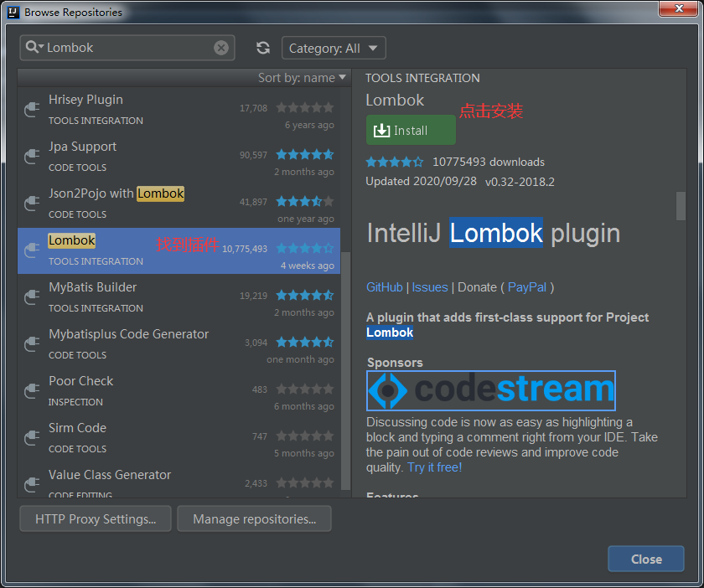Select Json2Pojo with Lombok plugin
This screenshot has width=704, height=588.
(179, 204)
